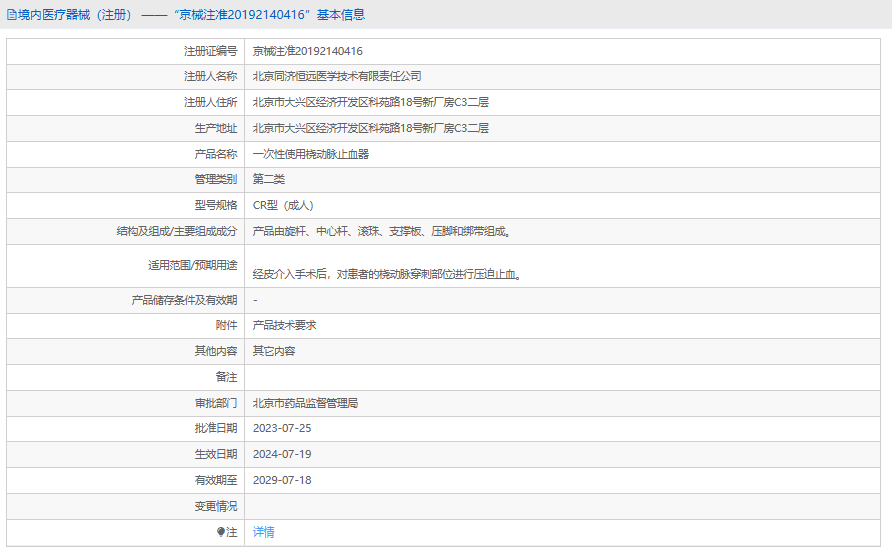Viewport: 892px width, 552px height.
Task: Click the 生产地址 label
Action: pyautogui.click(x=216, y=129)
